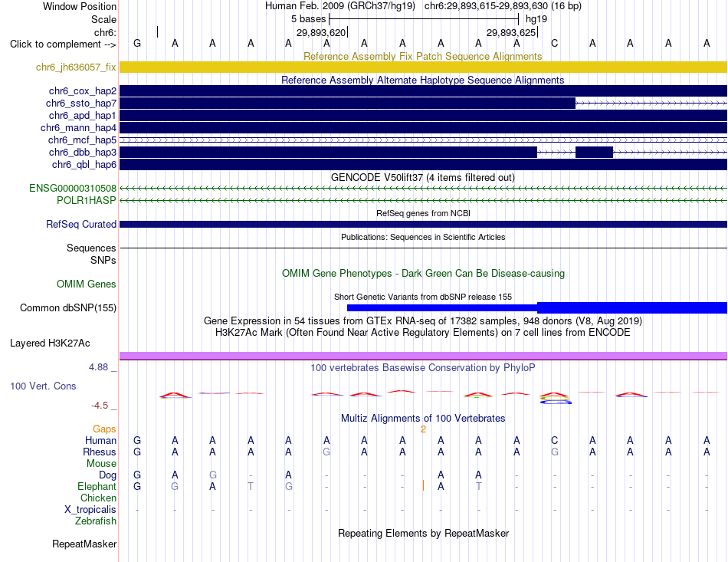Screen dimensions: 728x562
Task: Click the Dog species row label
Action: coord(108,475)
